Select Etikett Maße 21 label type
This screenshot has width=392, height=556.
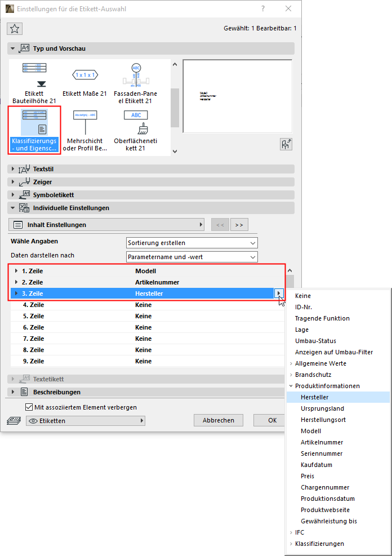pyautogui.click(x=84, y=83)
